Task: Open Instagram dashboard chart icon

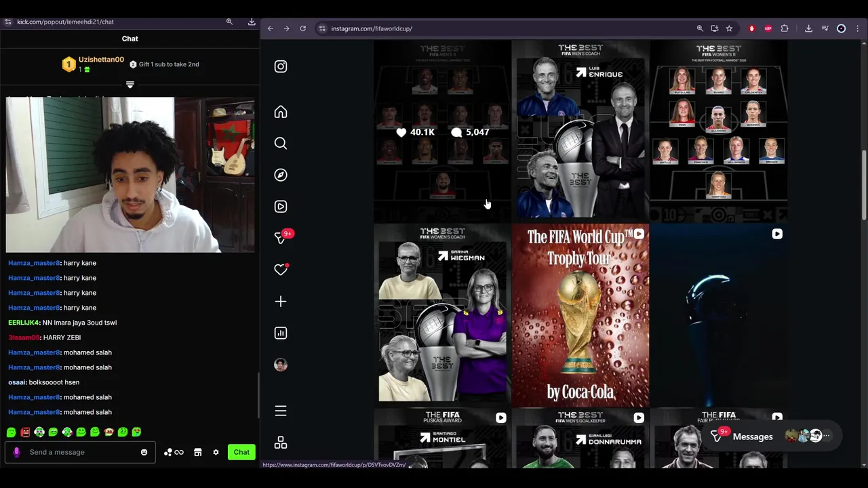Action: tap(281, 333)
